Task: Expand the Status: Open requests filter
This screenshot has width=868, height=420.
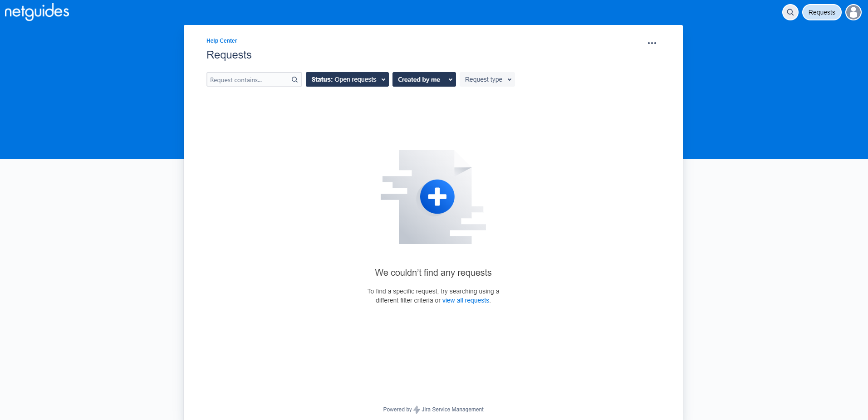Action: (x=343, y=79)
